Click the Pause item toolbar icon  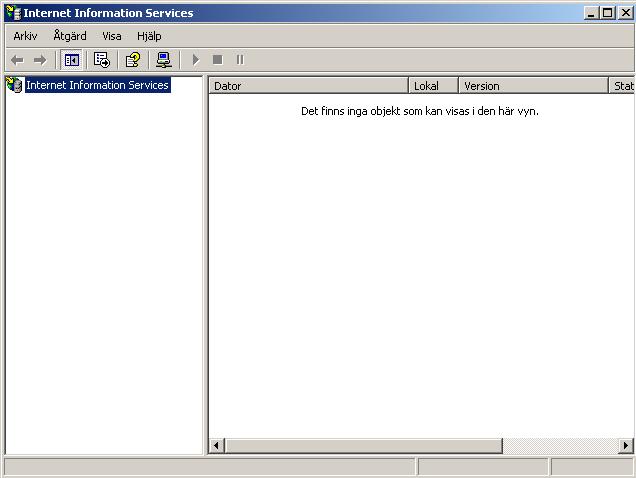click(x=240, y=60)
